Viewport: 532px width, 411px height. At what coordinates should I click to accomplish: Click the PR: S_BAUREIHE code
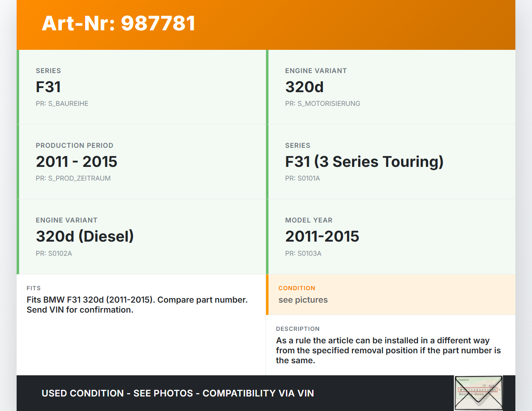pos(62,104)
